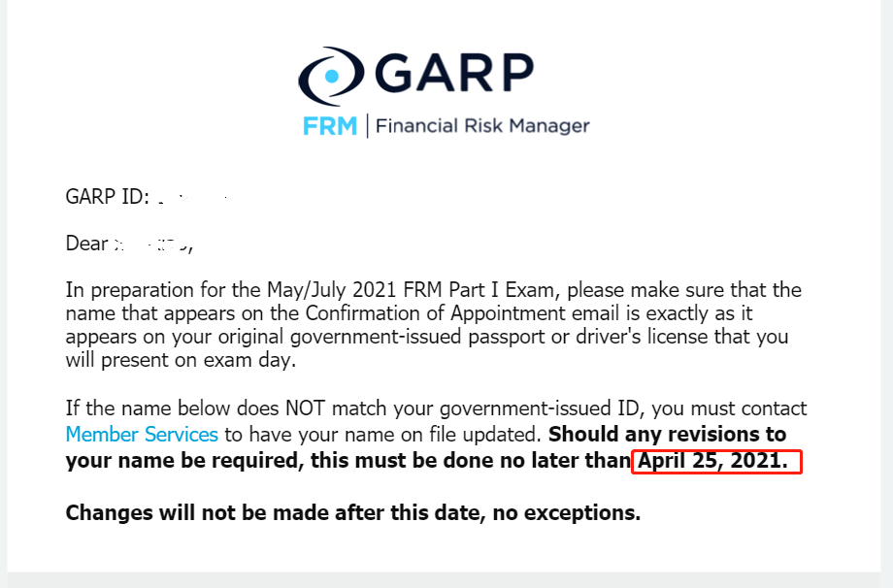Screen dimensions: 893x588
Task: Click the GARP circular eye logo emblem
Action: point(330,75)
